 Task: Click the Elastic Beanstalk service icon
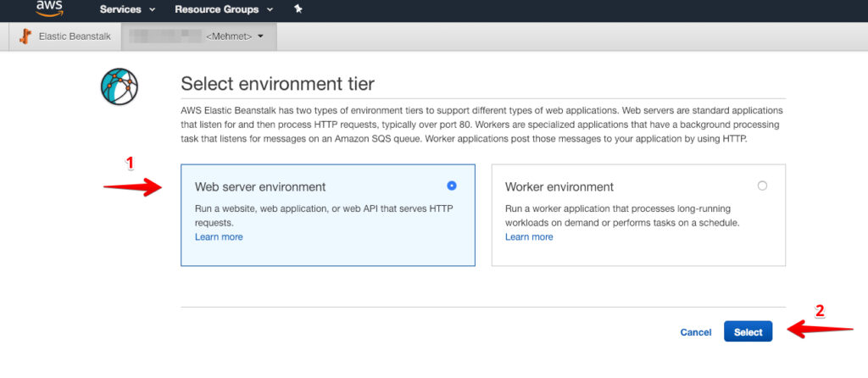pos(25,36)
